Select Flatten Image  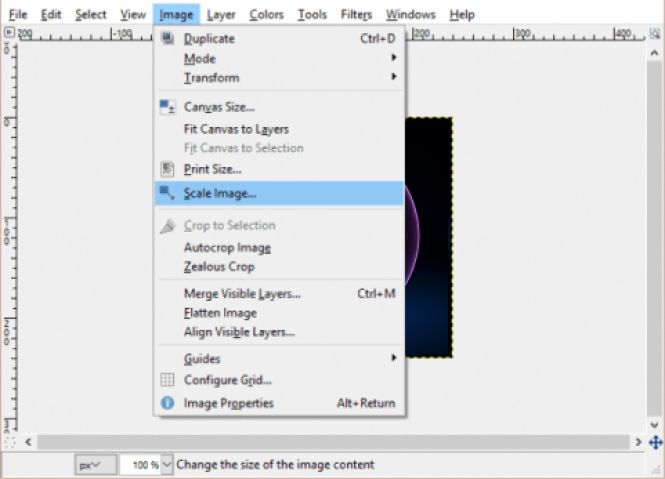click(x=279, y=313)
